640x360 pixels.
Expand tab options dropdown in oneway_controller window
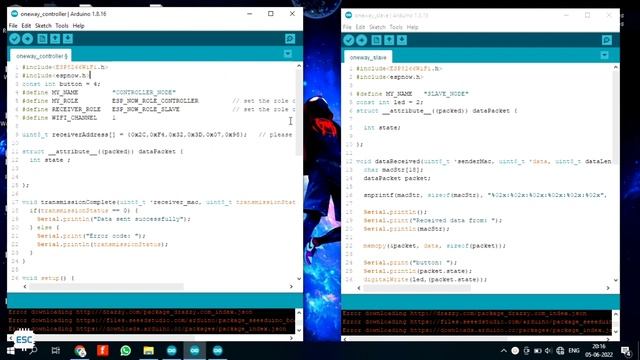(288, 54)
